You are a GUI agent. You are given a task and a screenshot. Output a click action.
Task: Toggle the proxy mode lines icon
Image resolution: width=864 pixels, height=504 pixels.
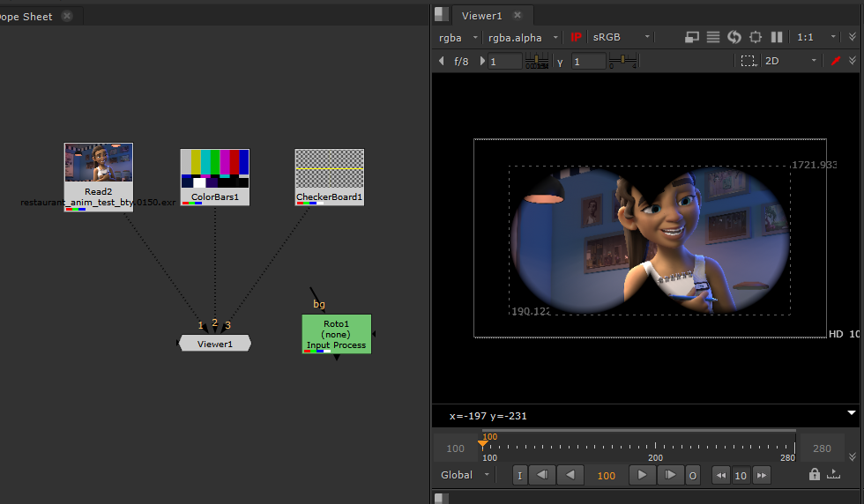tap(713, 37)
